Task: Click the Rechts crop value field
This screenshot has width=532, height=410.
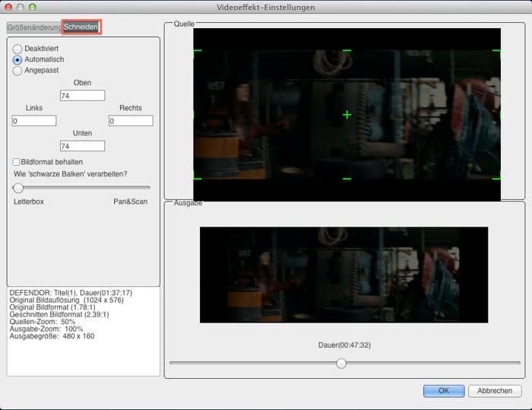Action: point(131,121)
